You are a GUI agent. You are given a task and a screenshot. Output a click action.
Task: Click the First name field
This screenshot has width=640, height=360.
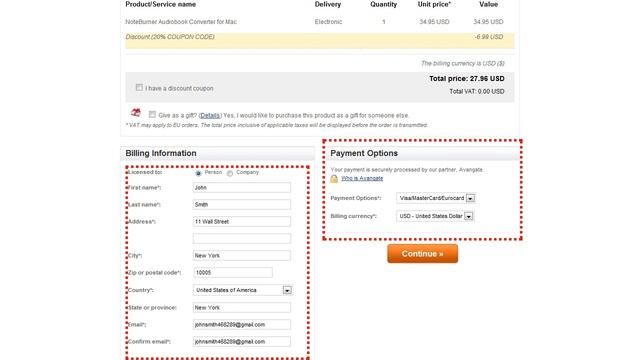[x=242, y=188]
